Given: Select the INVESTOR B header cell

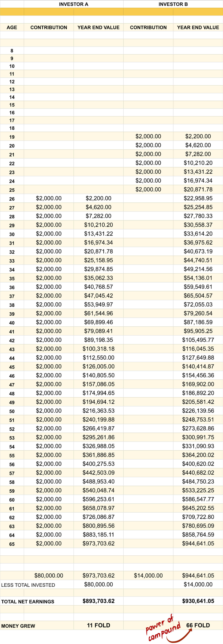Looking at the screenshot, I should pyautogui.click(x=173, y=4).
